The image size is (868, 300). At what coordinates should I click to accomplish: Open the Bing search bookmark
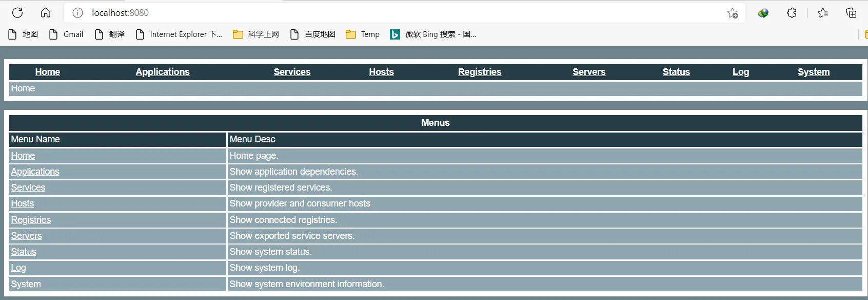tap(433, 34)
